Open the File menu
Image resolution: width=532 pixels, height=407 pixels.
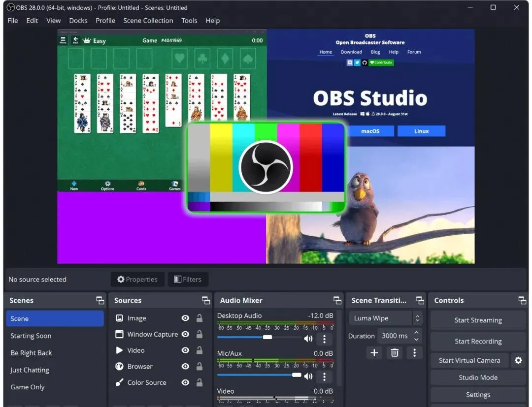click(13, 21)
